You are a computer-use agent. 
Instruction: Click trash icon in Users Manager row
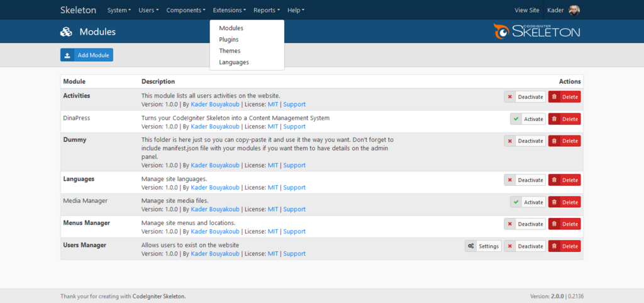point(554,246)
